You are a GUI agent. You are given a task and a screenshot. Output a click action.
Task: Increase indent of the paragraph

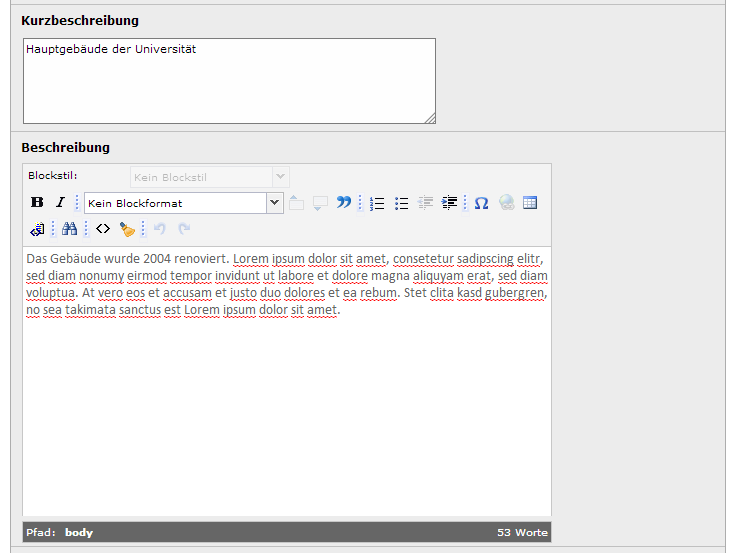[450, 203]
